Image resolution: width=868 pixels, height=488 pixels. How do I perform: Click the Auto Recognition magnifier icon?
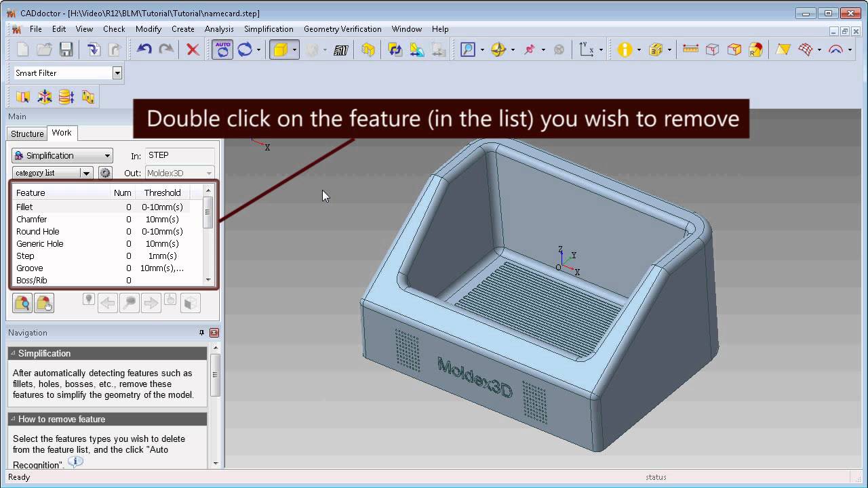tap(22, 303)
